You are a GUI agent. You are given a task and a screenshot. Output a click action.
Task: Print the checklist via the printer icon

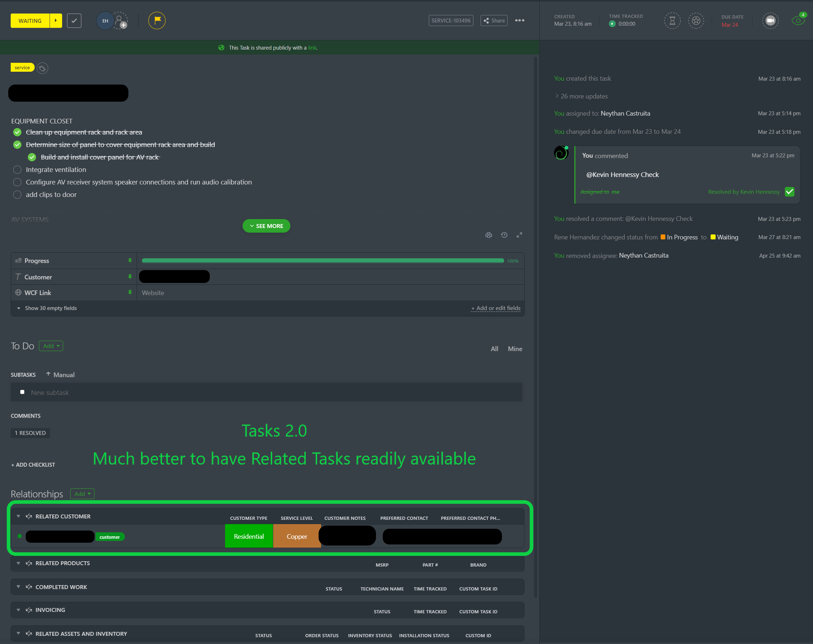(x=488, y=234)
